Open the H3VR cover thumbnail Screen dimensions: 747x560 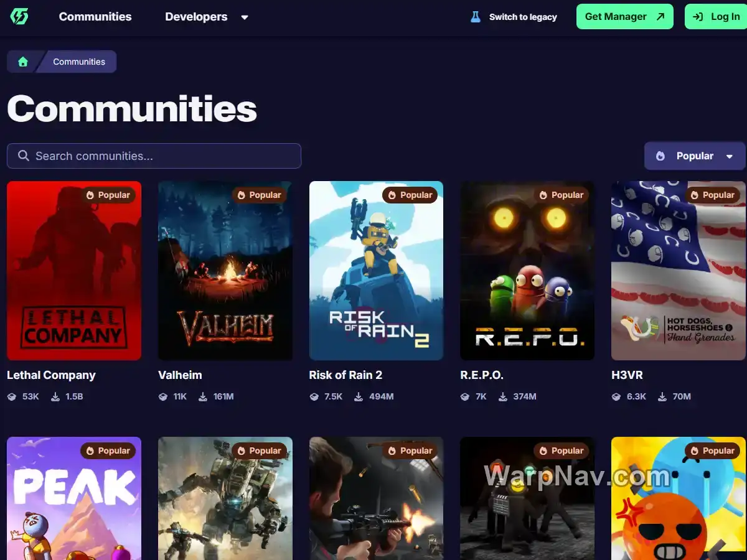pos(679,271)
